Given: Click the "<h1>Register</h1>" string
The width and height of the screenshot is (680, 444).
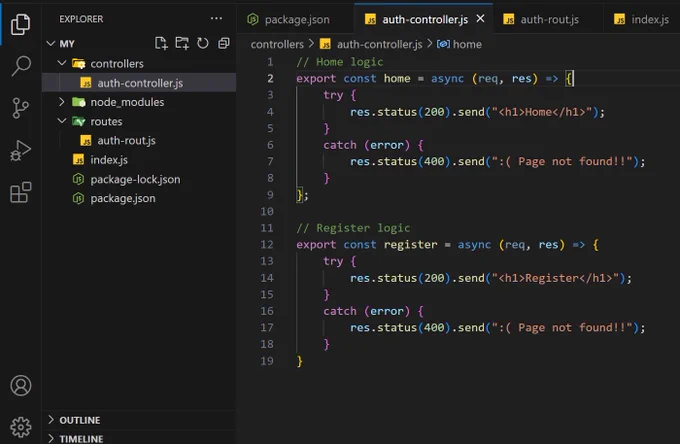Looking at the screenshot, I should 556,278.
